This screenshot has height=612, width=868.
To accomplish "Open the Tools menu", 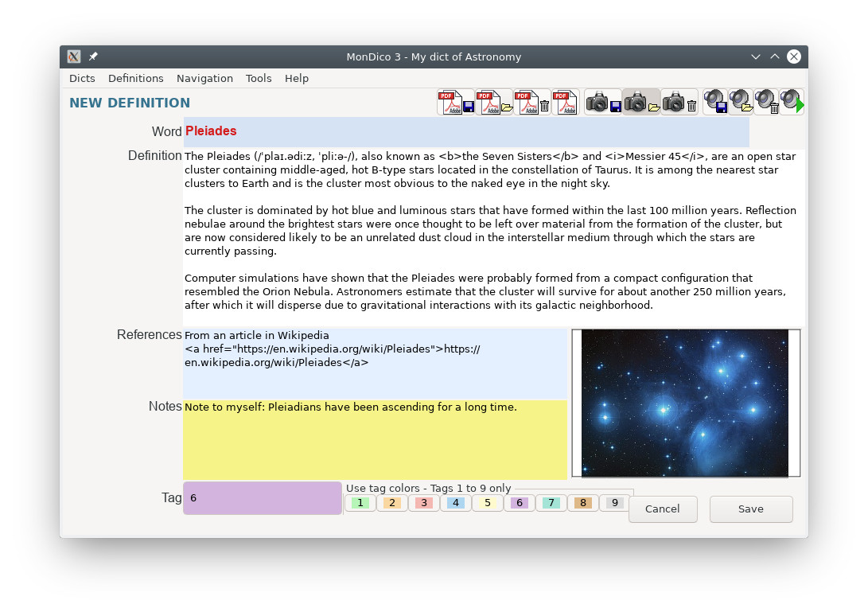I will [x=259, y=79].
